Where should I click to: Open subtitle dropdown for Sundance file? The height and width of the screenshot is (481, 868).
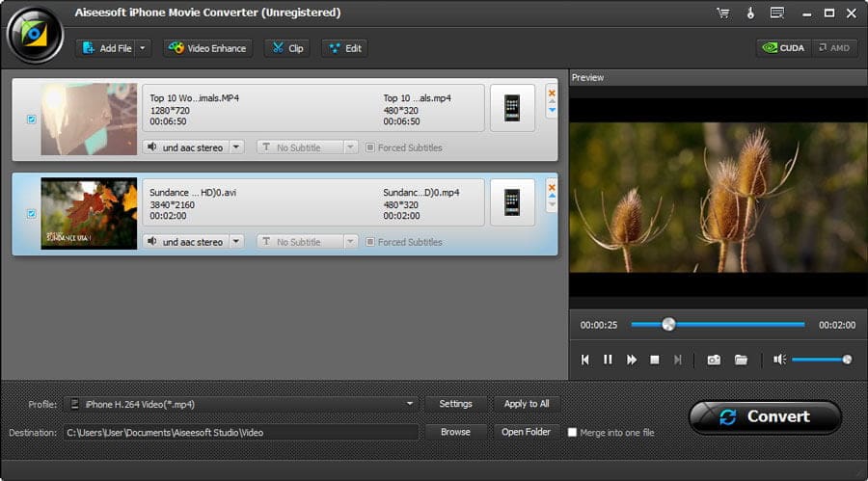pyautogui.click(x=350, y=242)
